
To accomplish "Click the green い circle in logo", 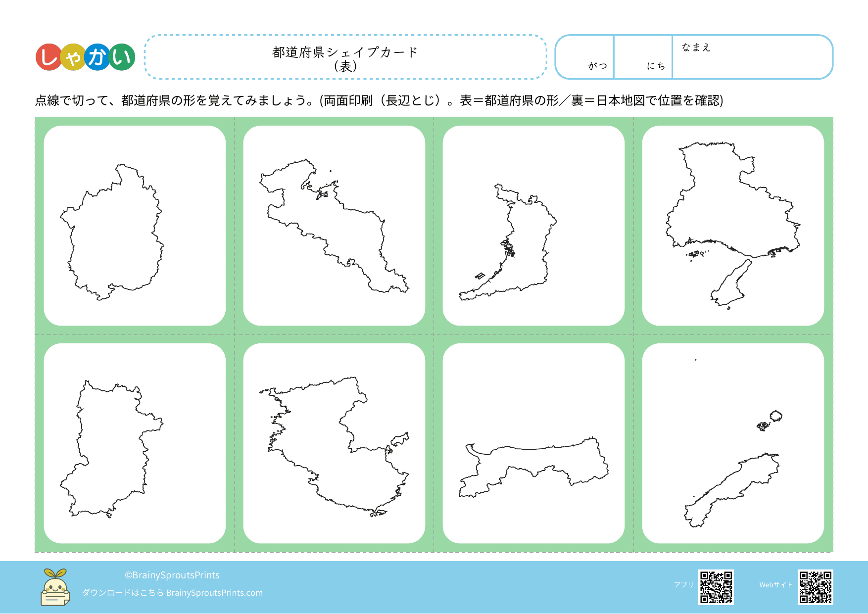I will click(x=122, y=57).
